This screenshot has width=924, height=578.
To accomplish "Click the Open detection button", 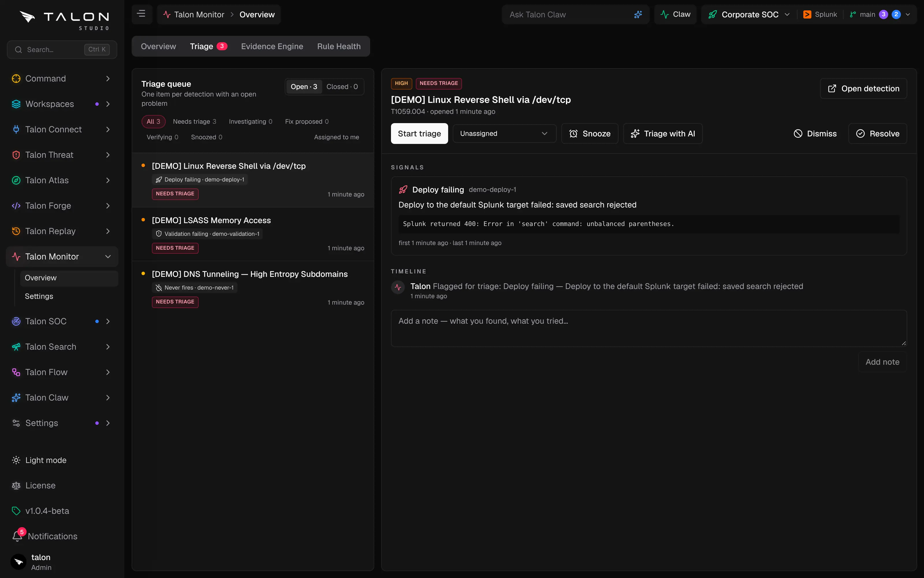I will pos(863,89).
